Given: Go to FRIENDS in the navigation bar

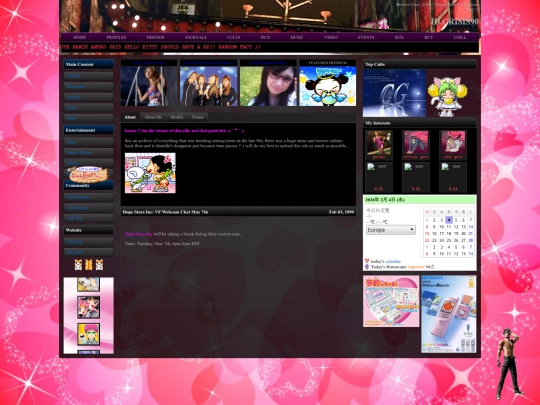Looking at the screenshot, I should (x=155, y=37).
